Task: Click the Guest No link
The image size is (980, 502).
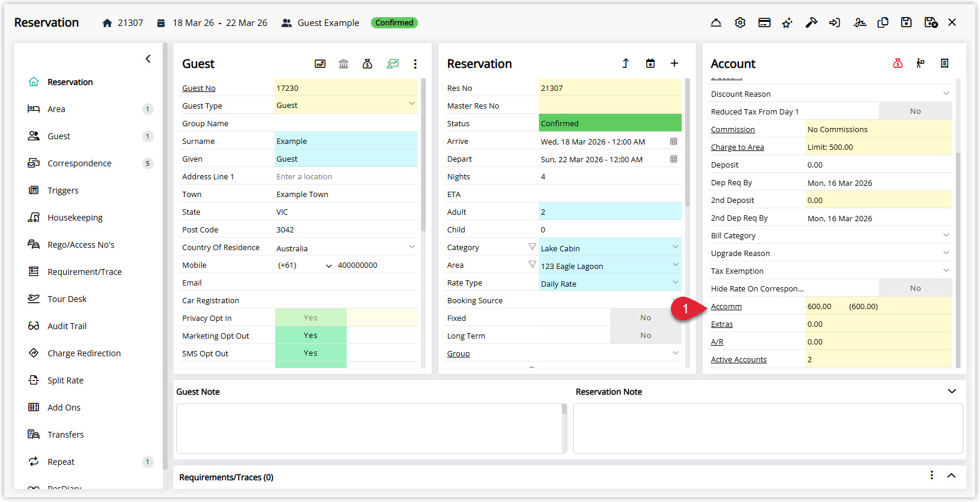Action: [199, 88]
